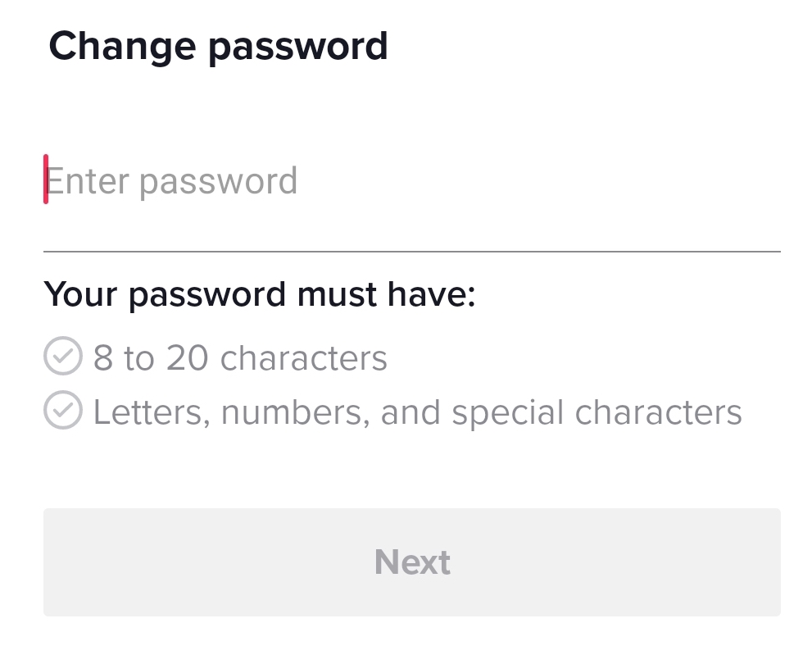The height and width of the screenshot is (664, 812).
Task: Click the words must have in the heading
Action: (386, 294)
